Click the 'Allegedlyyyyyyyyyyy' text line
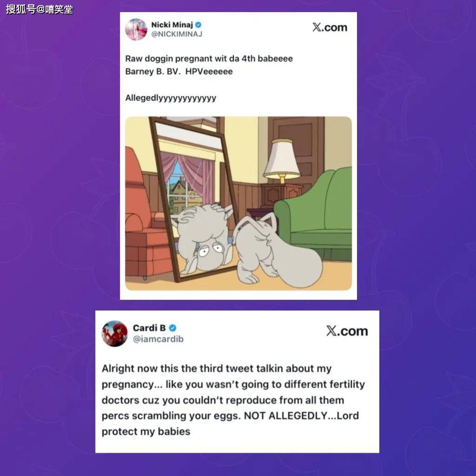 [x=171, y=98]
